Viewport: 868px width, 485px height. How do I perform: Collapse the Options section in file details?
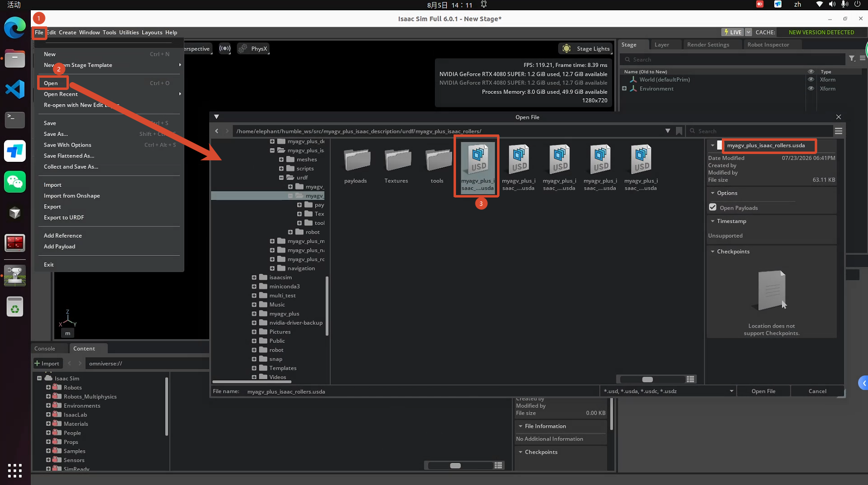(713, 193)
